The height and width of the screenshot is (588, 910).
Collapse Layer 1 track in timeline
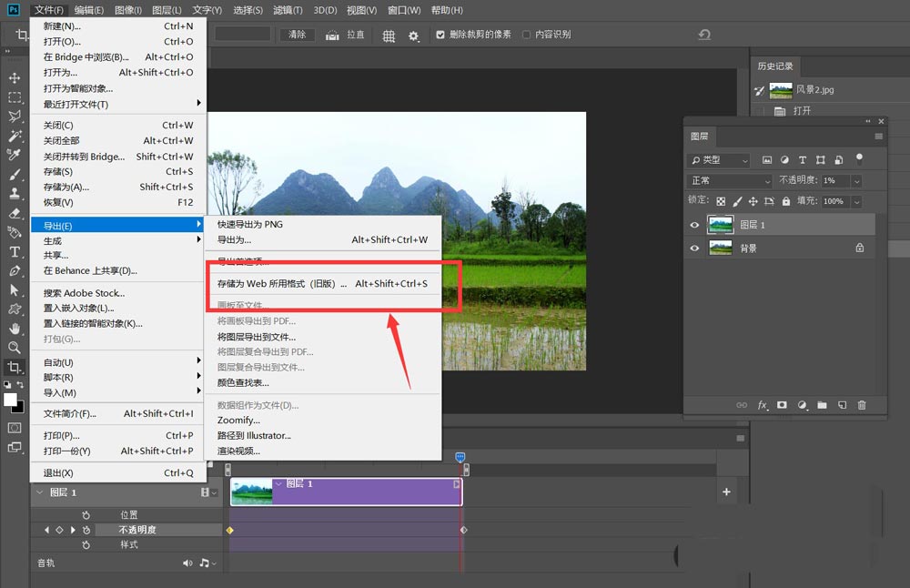pos(40,492)
